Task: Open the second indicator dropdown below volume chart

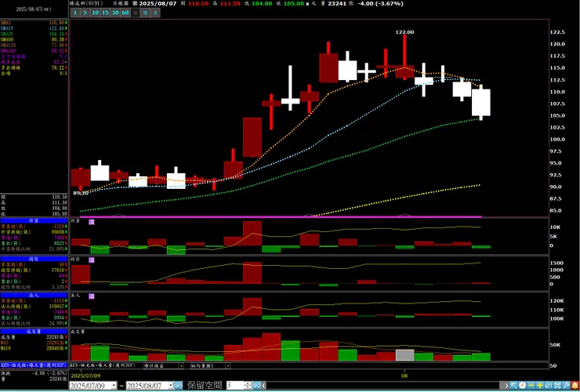Action: (x=211, y=365)
